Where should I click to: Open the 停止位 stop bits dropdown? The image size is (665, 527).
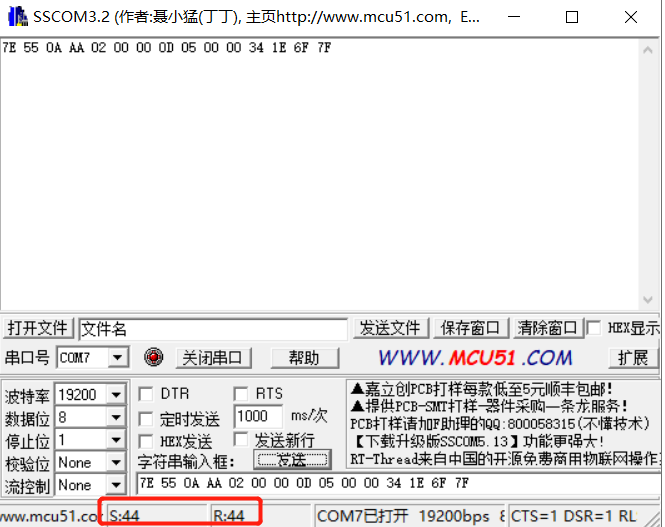point(116,440)
